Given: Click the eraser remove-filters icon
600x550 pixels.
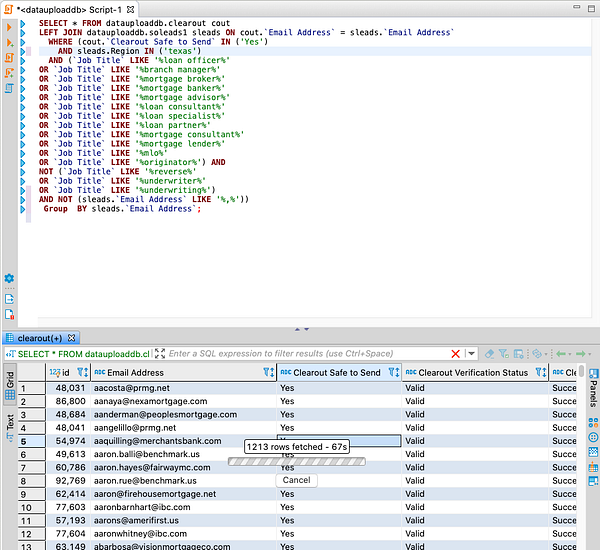Looking at the screenshot, I should pyautogui.click(x=489, y=353).
